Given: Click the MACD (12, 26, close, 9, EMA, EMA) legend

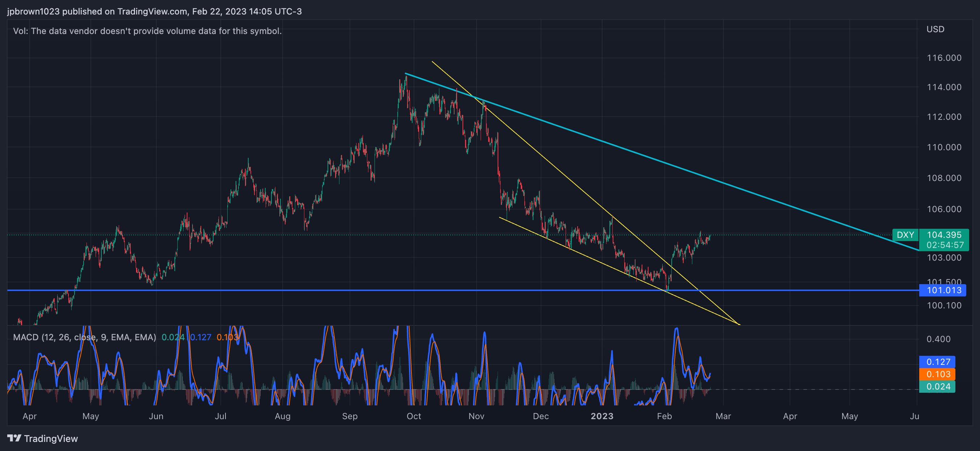Looking at the screenshot, I should pyautogui.click(x=84, y=337).
